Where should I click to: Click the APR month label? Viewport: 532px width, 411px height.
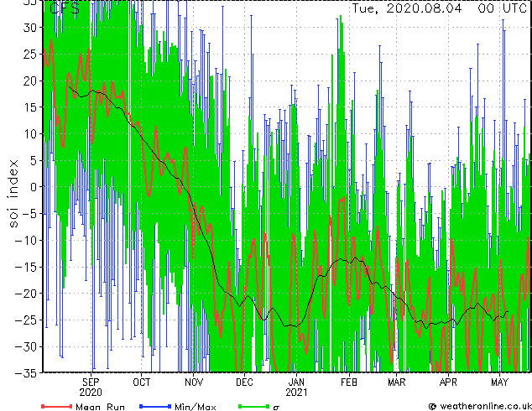(448, 382)
